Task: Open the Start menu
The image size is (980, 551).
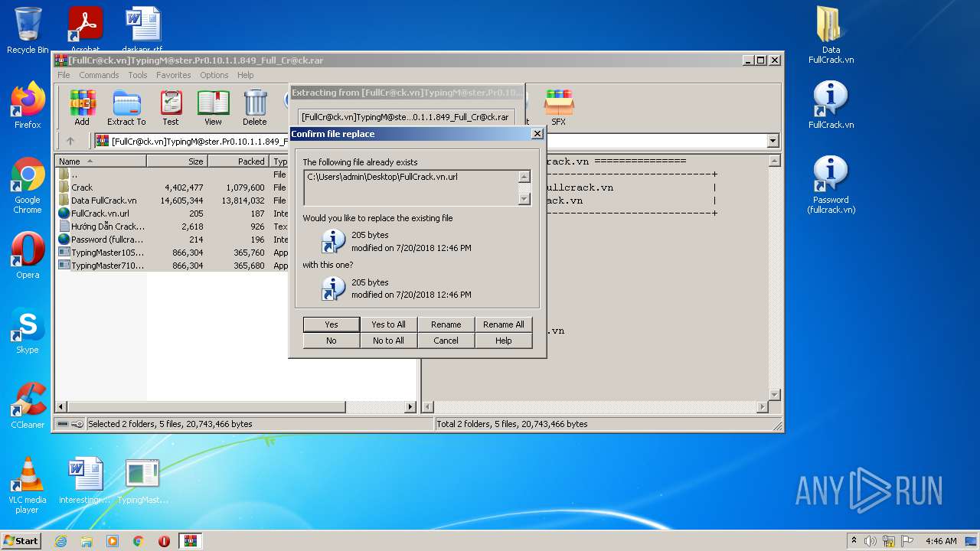Action: coord(21,541)
